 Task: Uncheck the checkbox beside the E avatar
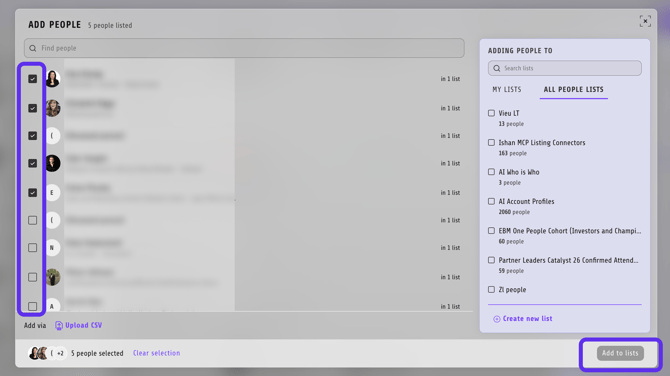point(32,193)
